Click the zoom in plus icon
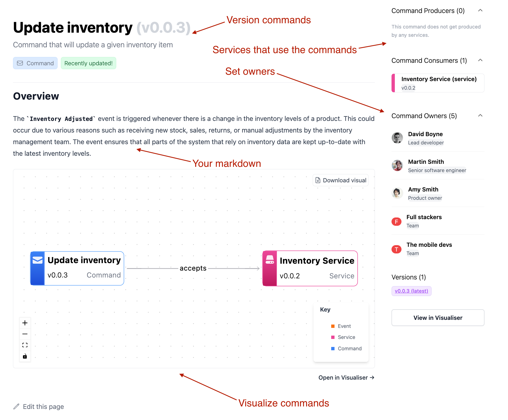Screen dimensions: 508x420 [x=25, y=323]
